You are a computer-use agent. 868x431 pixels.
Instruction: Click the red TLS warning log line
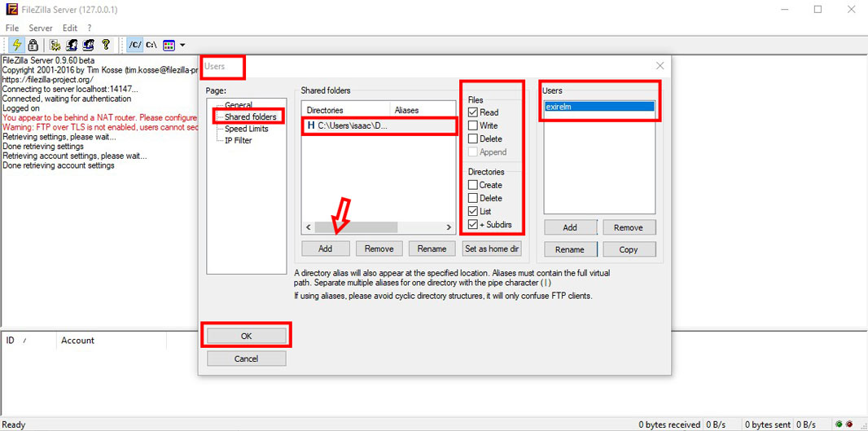(x=100, y=127)
